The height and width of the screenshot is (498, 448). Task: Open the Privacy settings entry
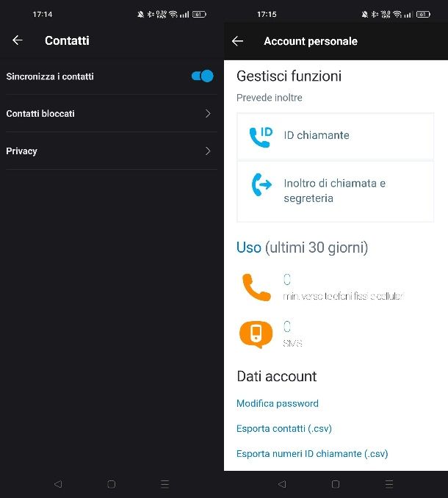click(x=22, y=151)
